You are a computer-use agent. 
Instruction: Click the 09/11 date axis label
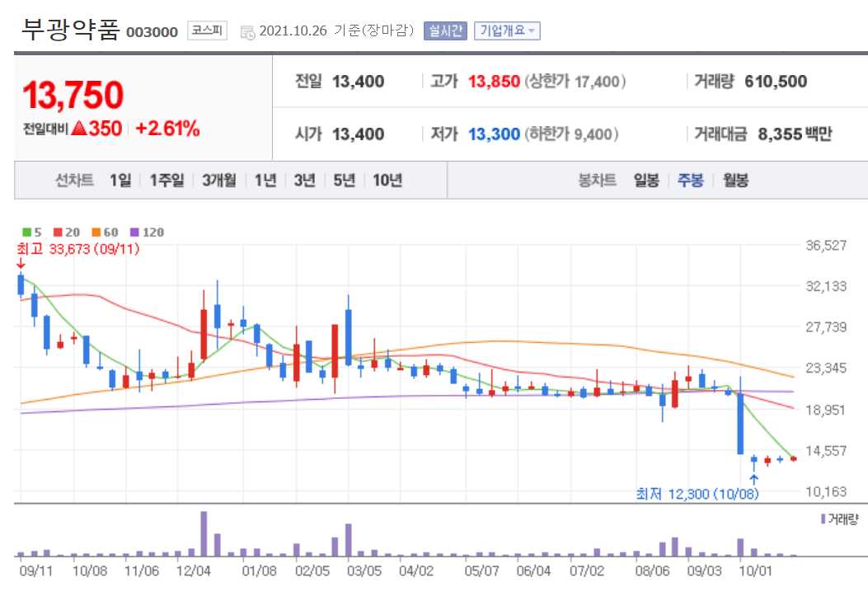tap(35, 570)
